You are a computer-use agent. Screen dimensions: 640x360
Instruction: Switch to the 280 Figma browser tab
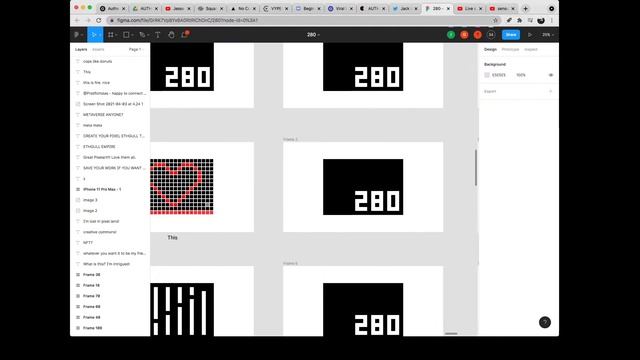pos(437,9)
